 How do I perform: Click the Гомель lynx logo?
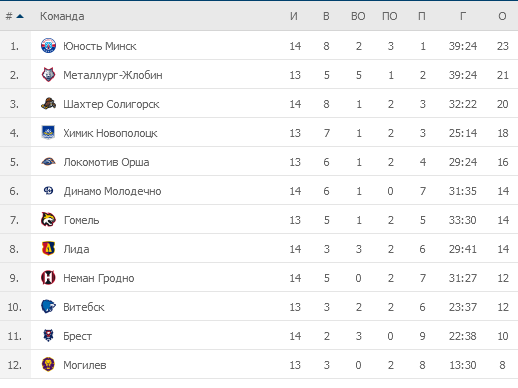click(48, 220)
